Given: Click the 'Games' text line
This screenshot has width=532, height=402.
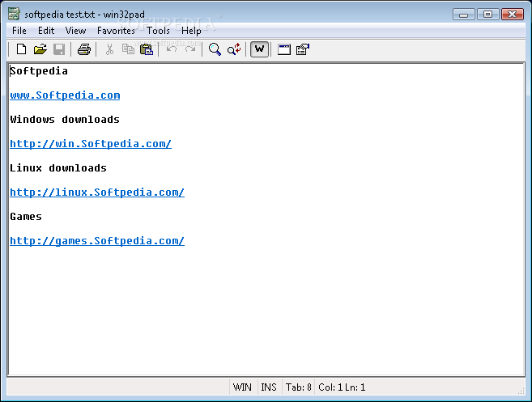Looking at the screenshot, I should [26, 216].
